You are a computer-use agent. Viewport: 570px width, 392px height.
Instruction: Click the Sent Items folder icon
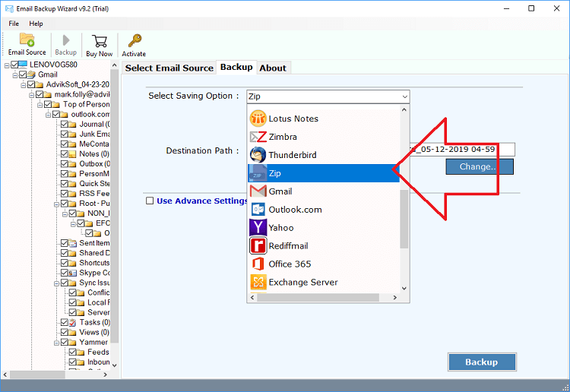(73, 243)
